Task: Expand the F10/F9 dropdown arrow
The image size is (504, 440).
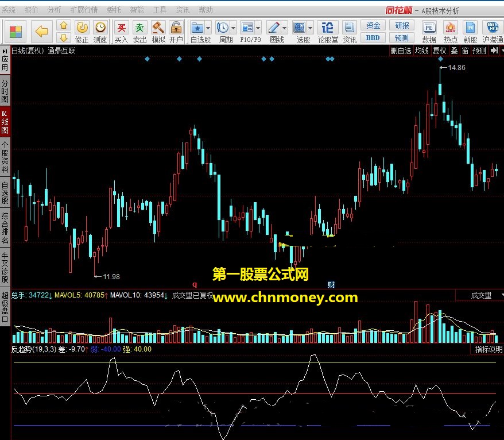Action: click(x=258, y=28)
